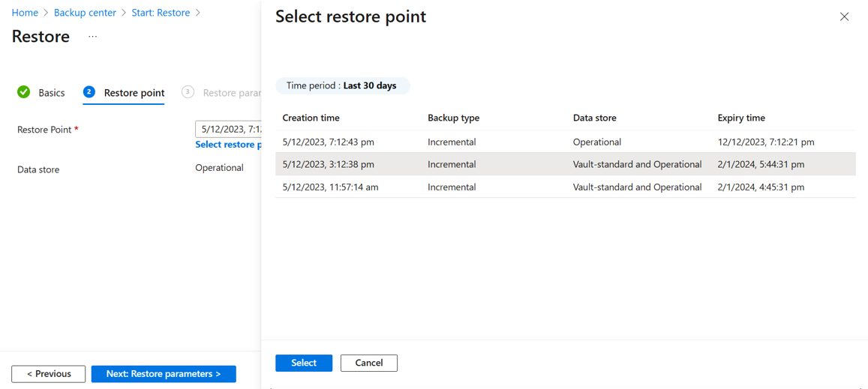Click the Data store label on Restore page
Screen dimensions: 868x389
pyautogui.click(x=38, y=169)
